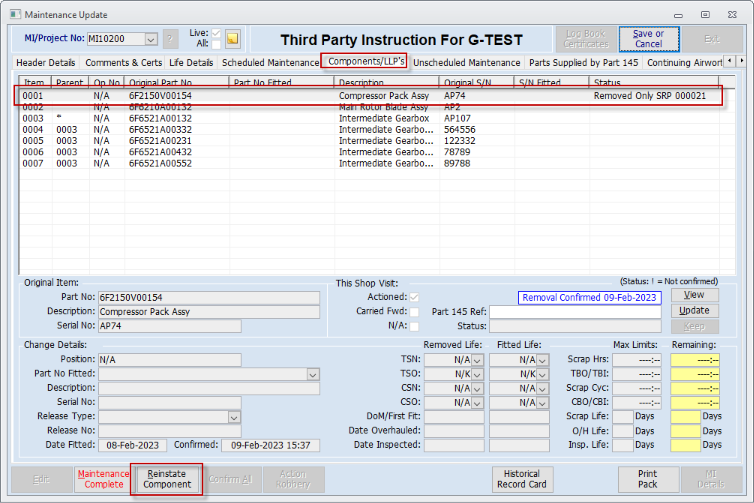Viewport: 754px width, 503px height.
Task: Open the Fitted Life TSN dropdown
Action: pyautogui.click(x=542, y=360)
